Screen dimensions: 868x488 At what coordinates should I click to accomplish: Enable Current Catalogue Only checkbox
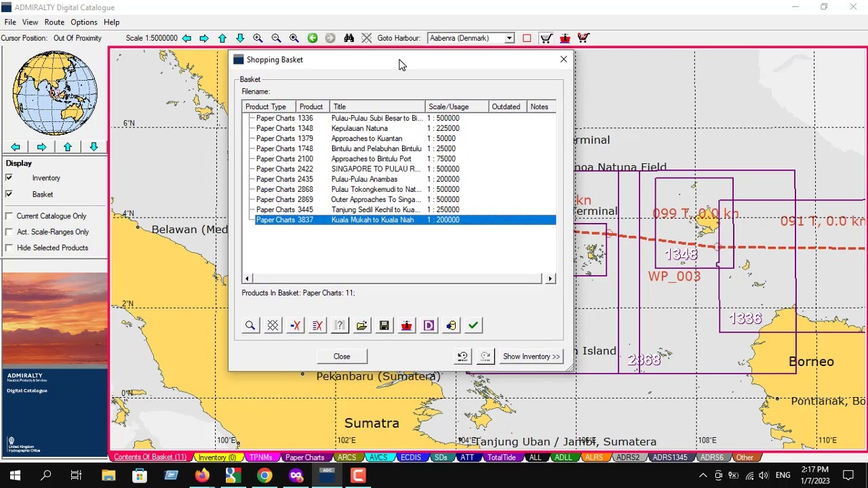point(9,216)
